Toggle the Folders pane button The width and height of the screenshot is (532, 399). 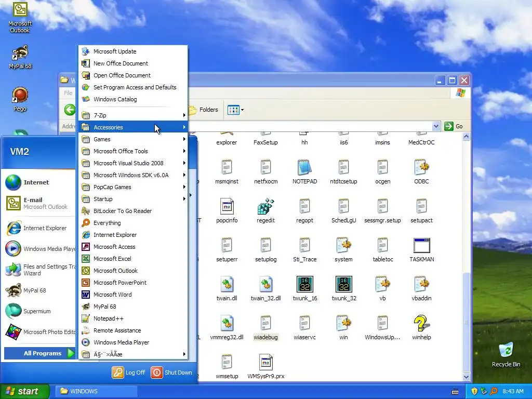point(203,110)
